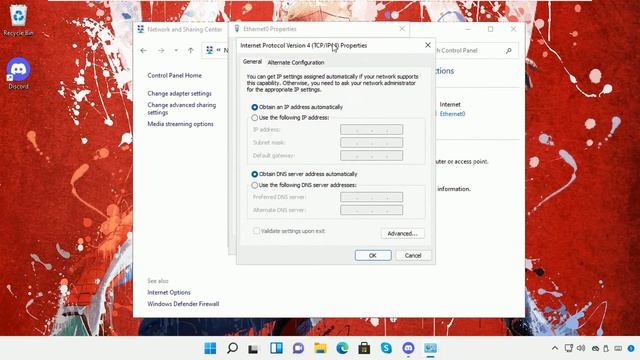Click the Back arrow in Network and Sharing Center

(x=143, y=51)
